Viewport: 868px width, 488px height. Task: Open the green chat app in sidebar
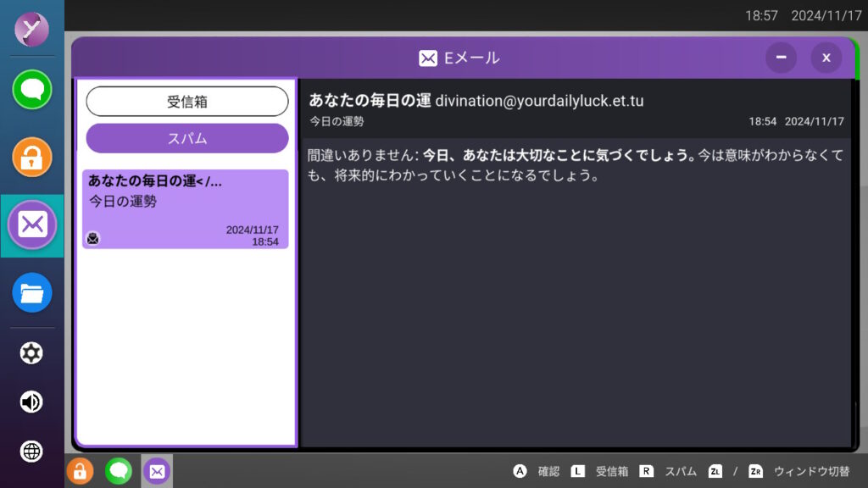click(32, 89)
